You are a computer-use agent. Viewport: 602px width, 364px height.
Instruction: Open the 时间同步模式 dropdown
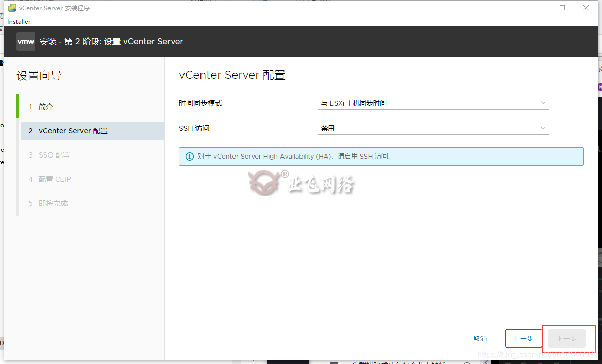[433, 103]
